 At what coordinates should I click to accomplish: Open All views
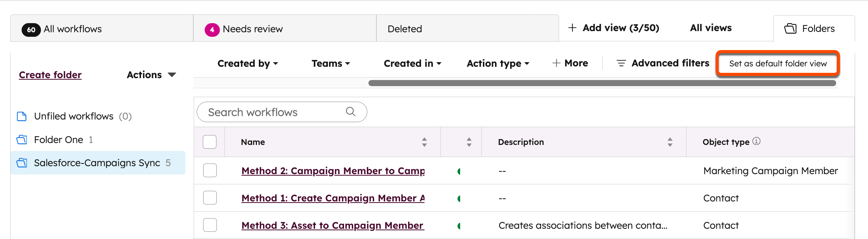point(711,28)
